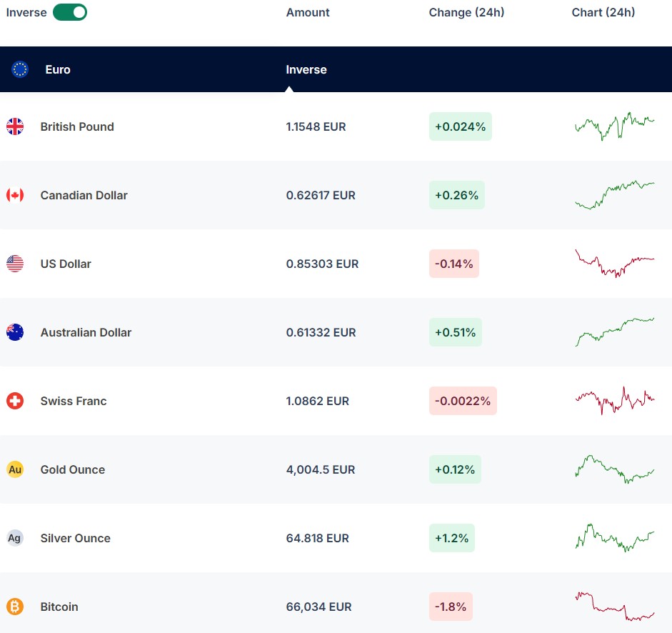672x633 pixels.
Task: Click the Amount column header
Action: pos(308,12)
